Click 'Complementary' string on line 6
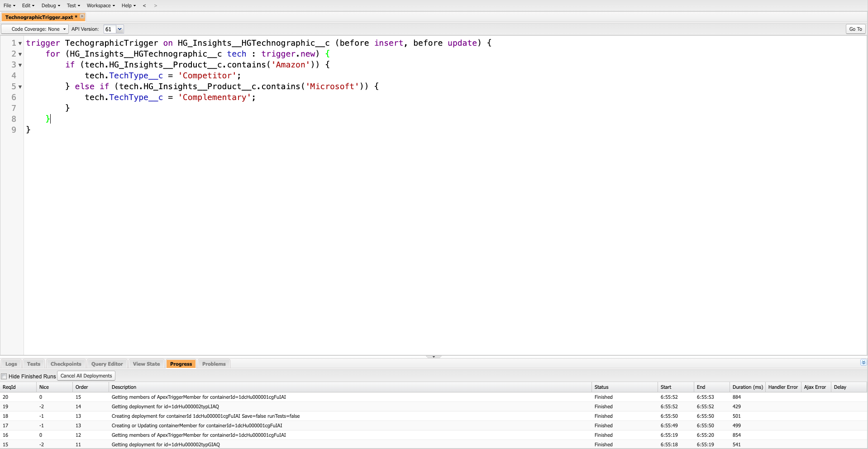Image resolution: width=868 pixels, height=449 pixels. pos(215,97)
